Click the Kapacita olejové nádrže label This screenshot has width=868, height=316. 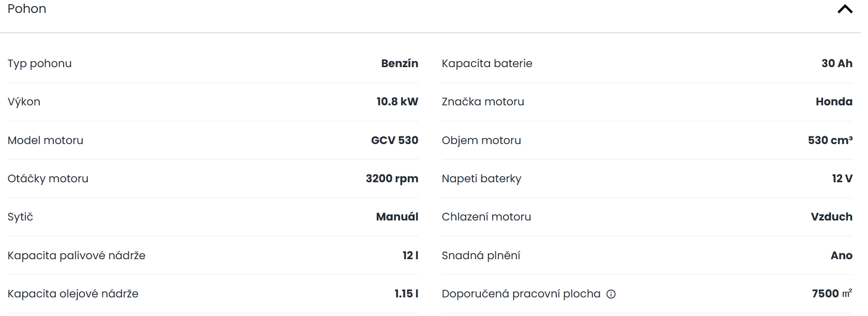(x=73, y=294)
